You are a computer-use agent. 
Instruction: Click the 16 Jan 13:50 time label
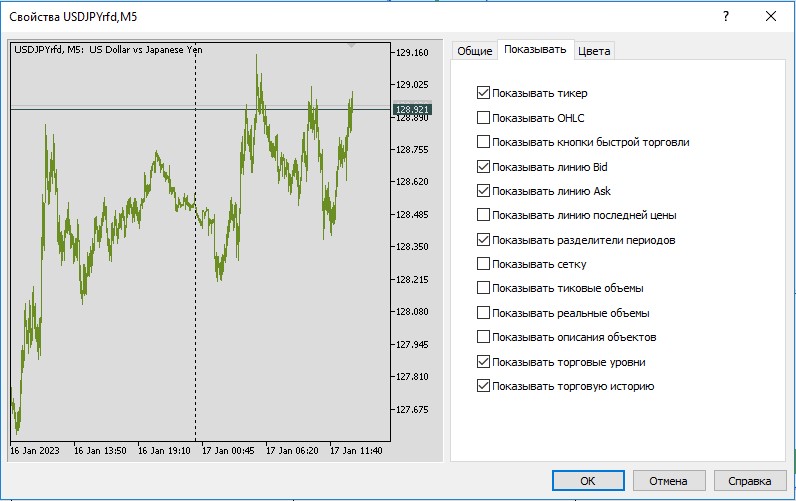[x=100, y=450]
